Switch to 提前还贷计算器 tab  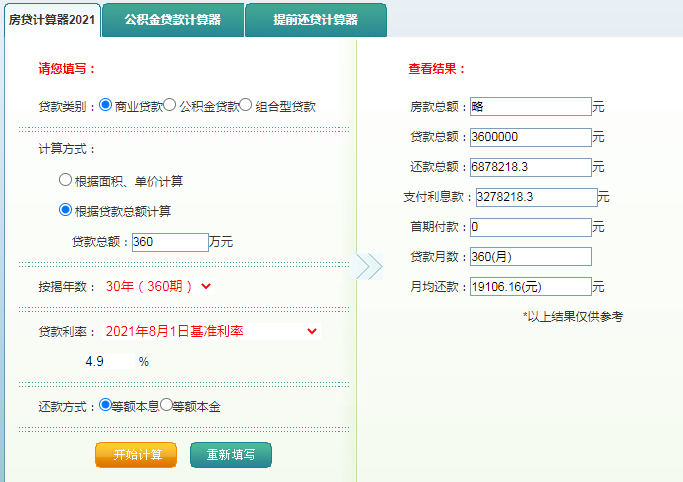pyautogui.click(x=316, y=20)
